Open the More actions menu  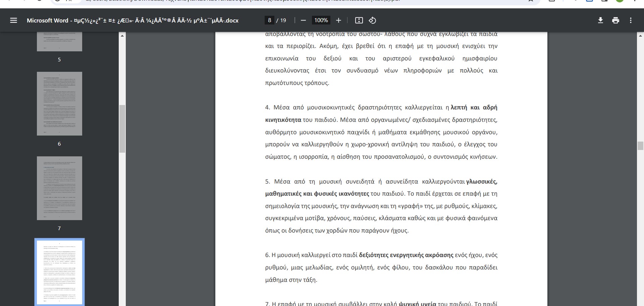pos(631,20)
